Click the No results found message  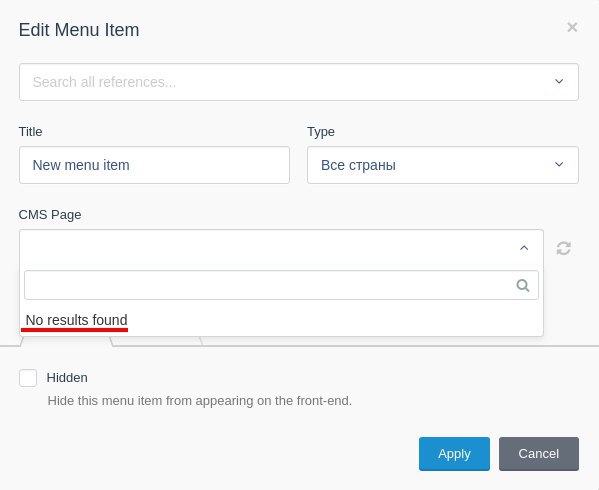76,320
